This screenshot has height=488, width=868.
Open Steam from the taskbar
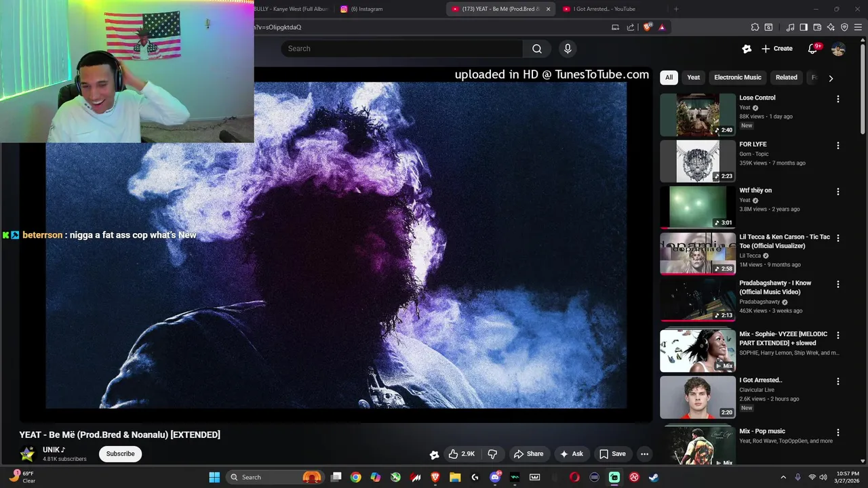654,477
